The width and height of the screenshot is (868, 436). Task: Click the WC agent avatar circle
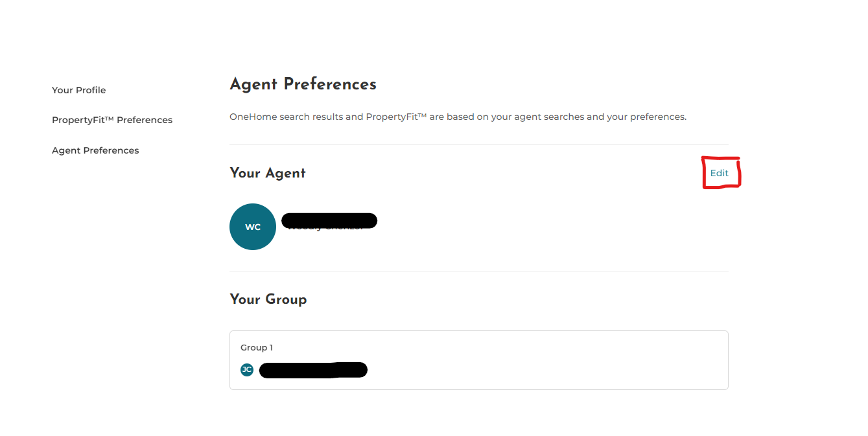[253, 227]
